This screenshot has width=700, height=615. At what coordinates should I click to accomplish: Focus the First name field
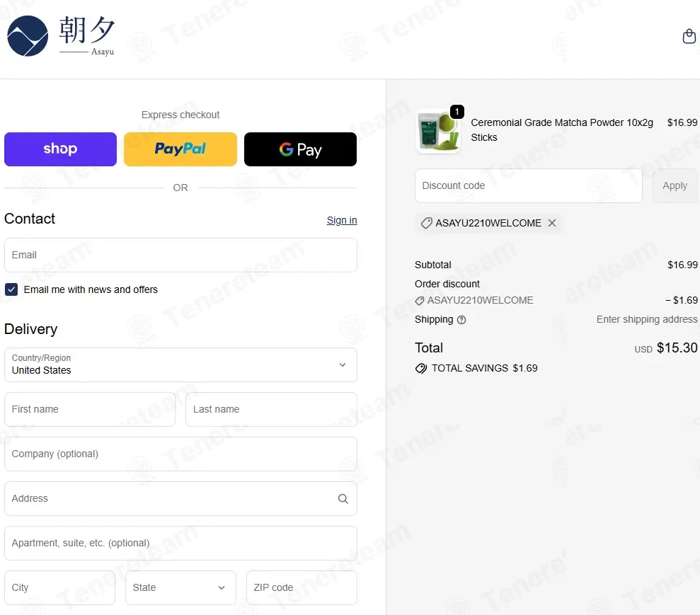tap(90, 409)
